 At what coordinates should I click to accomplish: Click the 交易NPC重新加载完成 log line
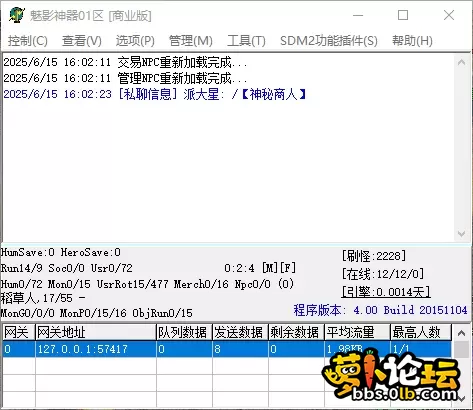click(x=125, y=62)
